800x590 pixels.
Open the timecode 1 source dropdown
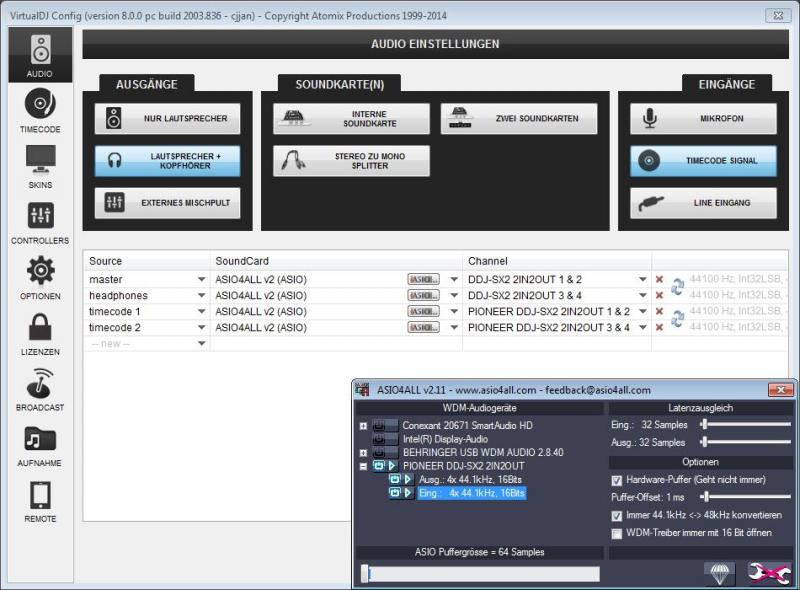202,311
